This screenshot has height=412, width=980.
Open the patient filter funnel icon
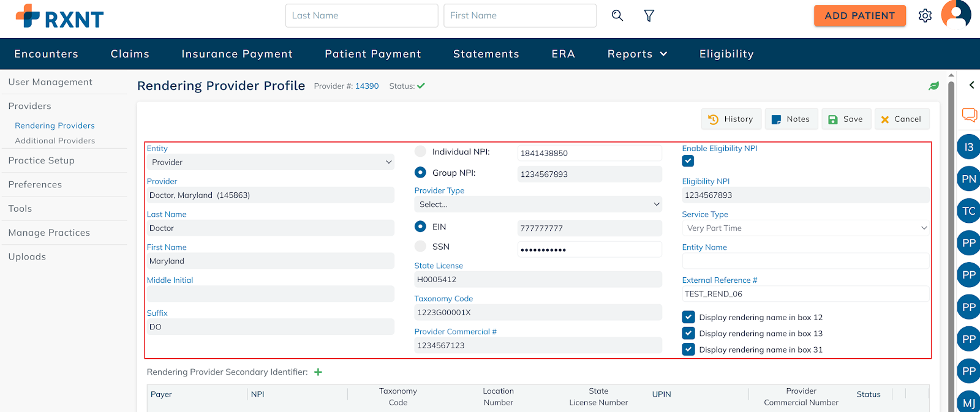[x=649, y=16]
